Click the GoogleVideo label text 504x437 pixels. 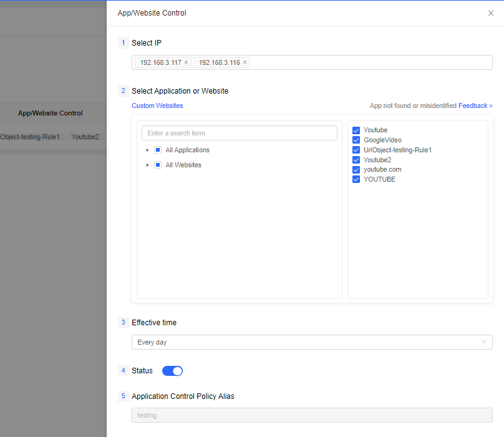coord(382,140)
